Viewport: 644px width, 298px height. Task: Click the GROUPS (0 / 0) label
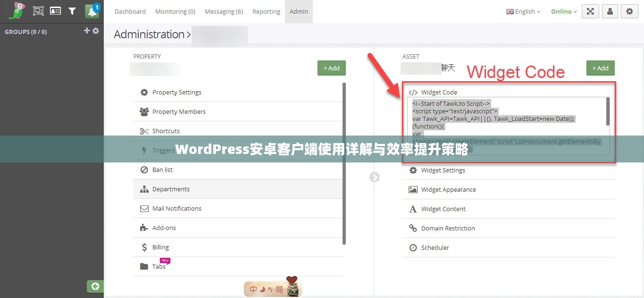pyautogui.click(x=25, y=32)
